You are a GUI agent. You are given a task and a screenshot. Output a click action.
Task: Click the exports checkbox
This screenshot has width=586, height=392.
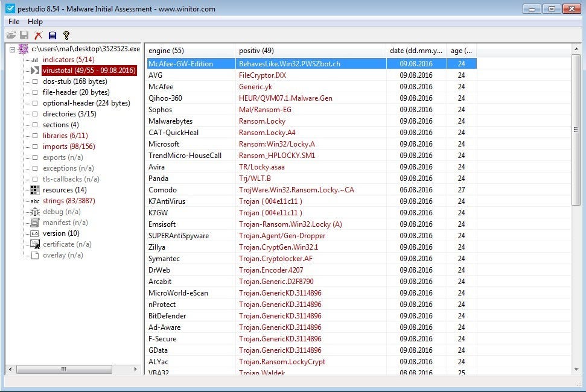(35, 157)
